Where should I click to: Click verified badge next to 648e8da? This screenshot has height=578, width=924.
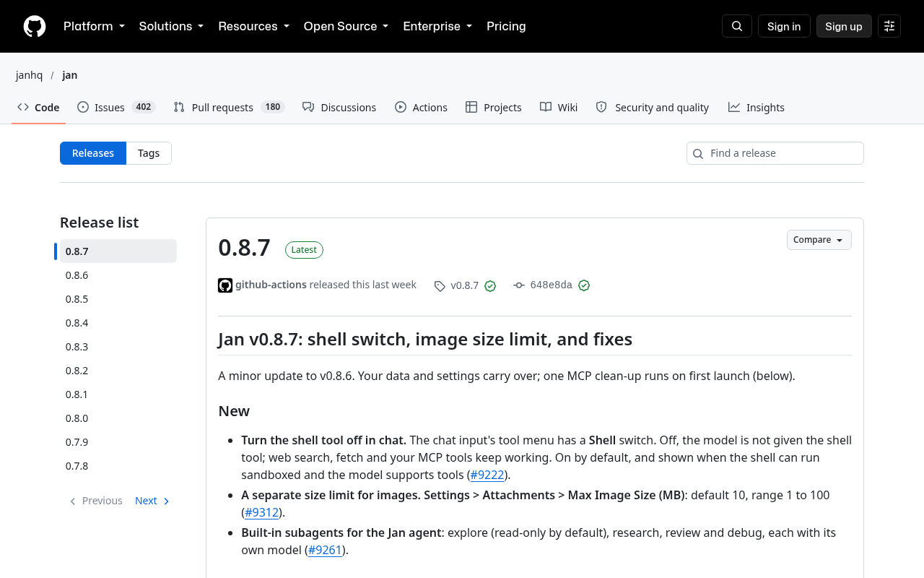tap(584, 285)
